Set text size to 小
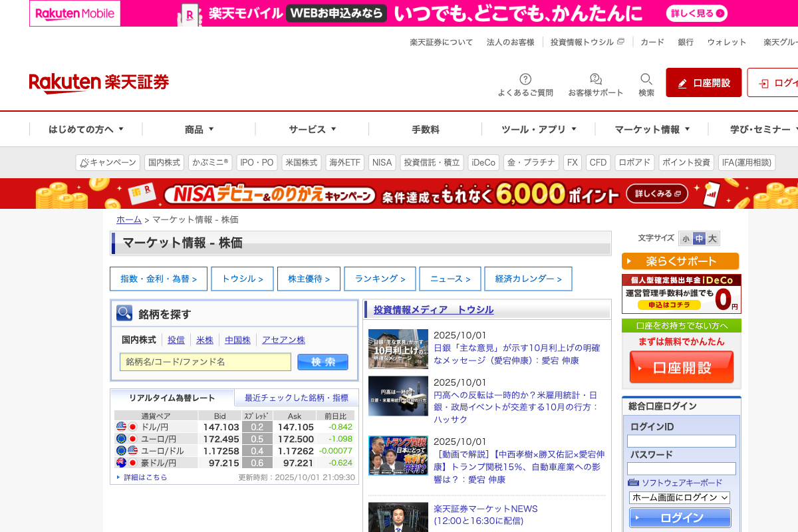This screenshot has width=798, height=532. pos(686,239)
